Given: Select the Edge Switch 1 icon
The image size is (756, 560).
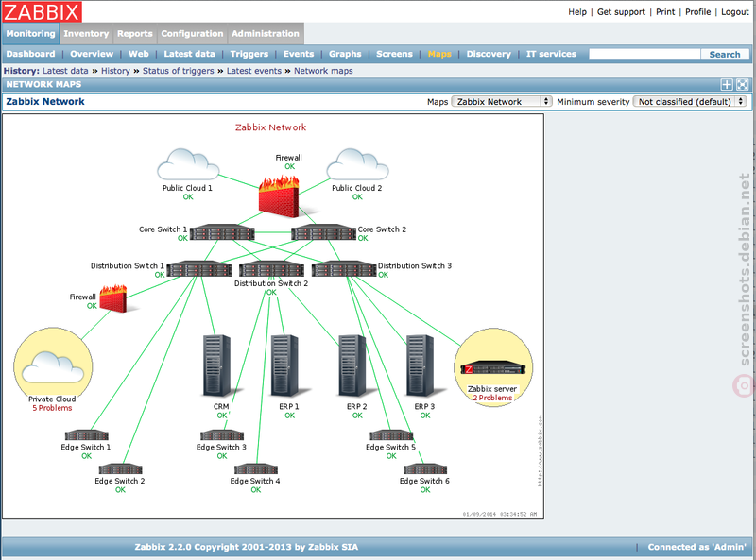Looking at the screenshot, I should tap(86, 435).
